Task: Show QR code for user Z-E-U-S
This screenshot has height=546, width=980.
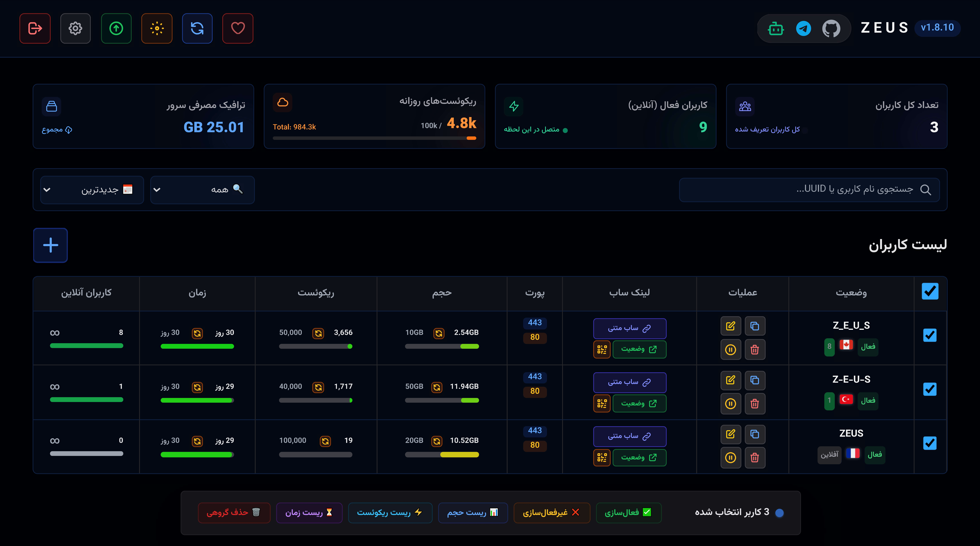Action: pyautogui.click(x=602, y=403)
